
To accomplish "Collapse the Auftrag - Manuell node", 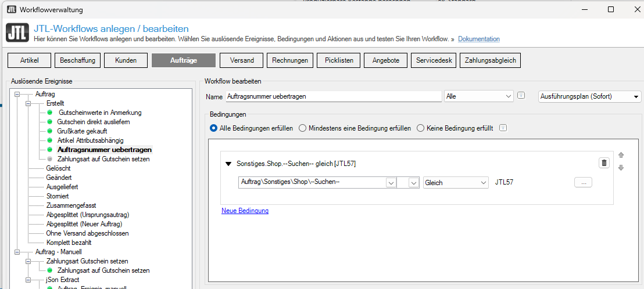I will 17,252.
